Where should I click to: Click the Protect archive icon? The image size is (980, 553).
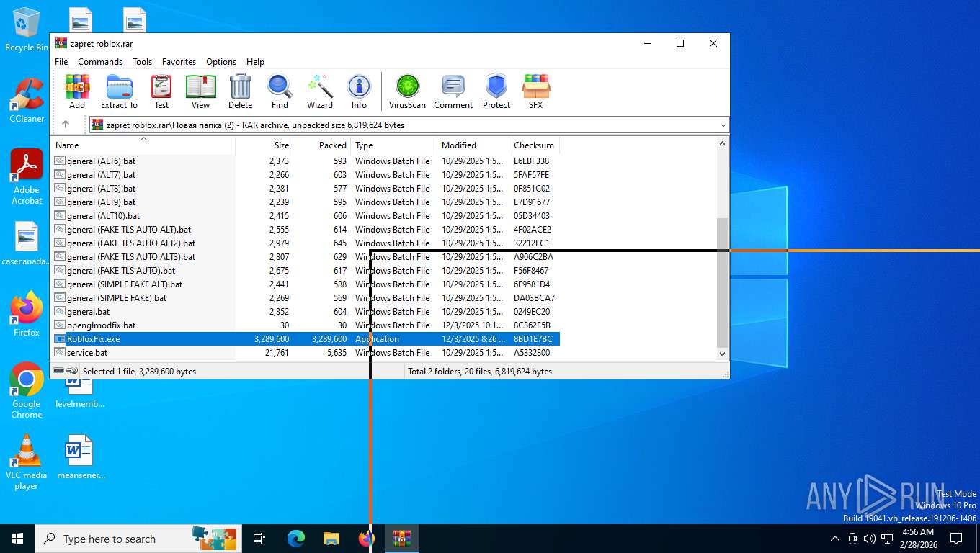click(x=496, y=91)
